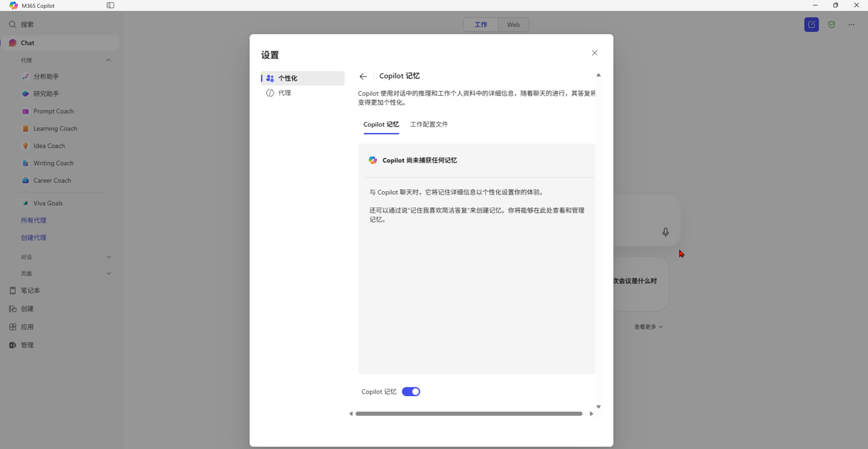The width and height of the screenshot is (868, 449).
Task: Click the horizontal scrollbar in settings
Action: tap(469, 414)
